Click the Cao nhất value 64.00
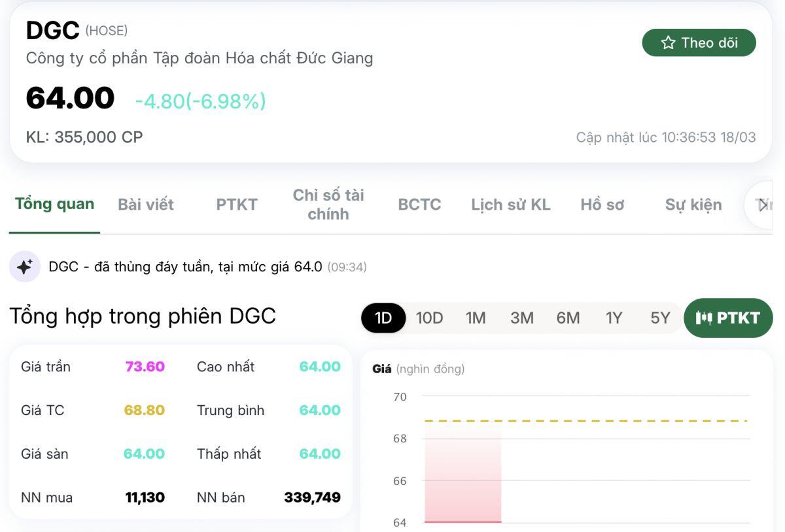This screenshot has width=785, height=532. pyautogui.click(x=320, y=367)
